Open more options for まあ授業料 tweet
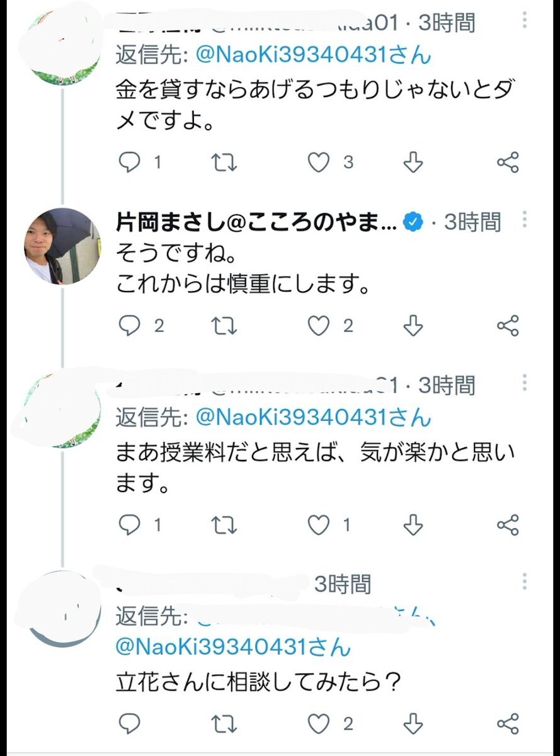Image resolution: width=560 pixels, height=756 pixels. point(525,383)
